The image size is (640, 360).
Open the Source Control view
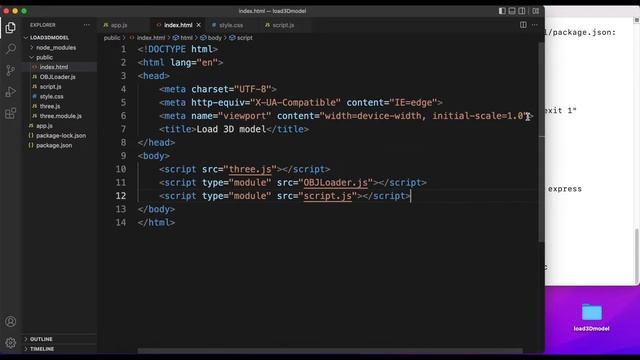pyautogui.click(x=11, y=70)
